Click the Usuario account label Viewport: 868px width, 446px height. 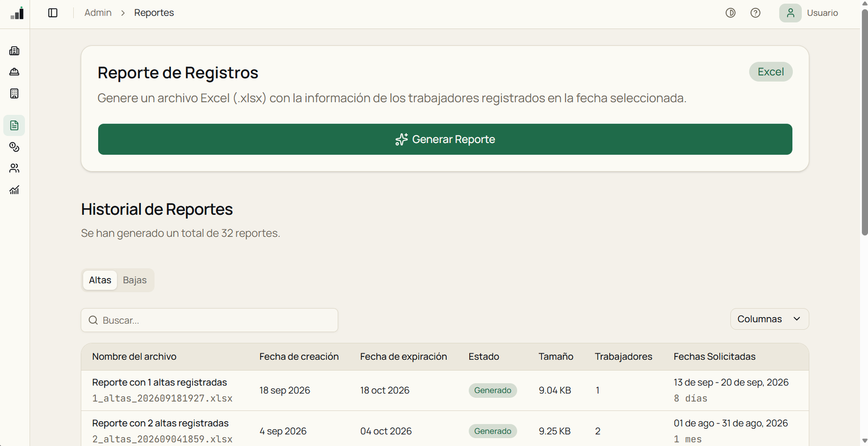tap(822, 13)
